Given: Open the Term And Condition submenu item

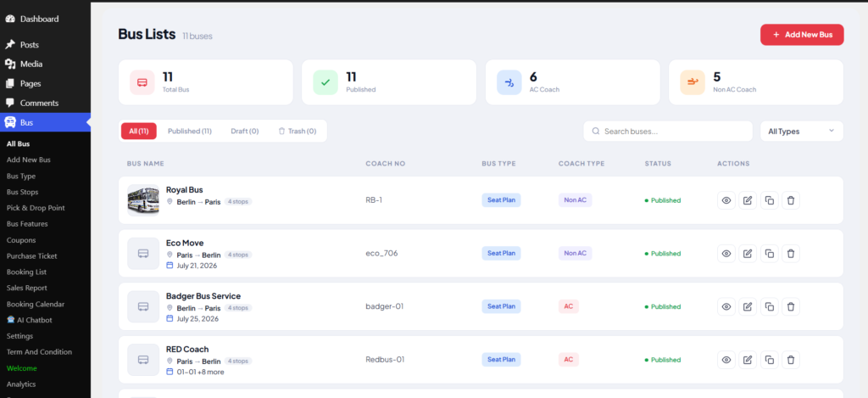Looking at the screenshot, I should (39, 352).
